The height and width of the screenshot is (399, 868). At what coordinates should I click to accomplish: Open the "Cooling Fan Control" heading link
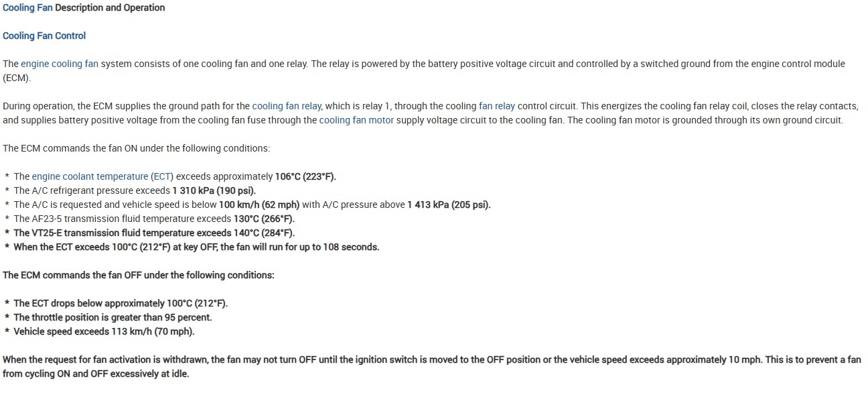[x=44, y=36]
